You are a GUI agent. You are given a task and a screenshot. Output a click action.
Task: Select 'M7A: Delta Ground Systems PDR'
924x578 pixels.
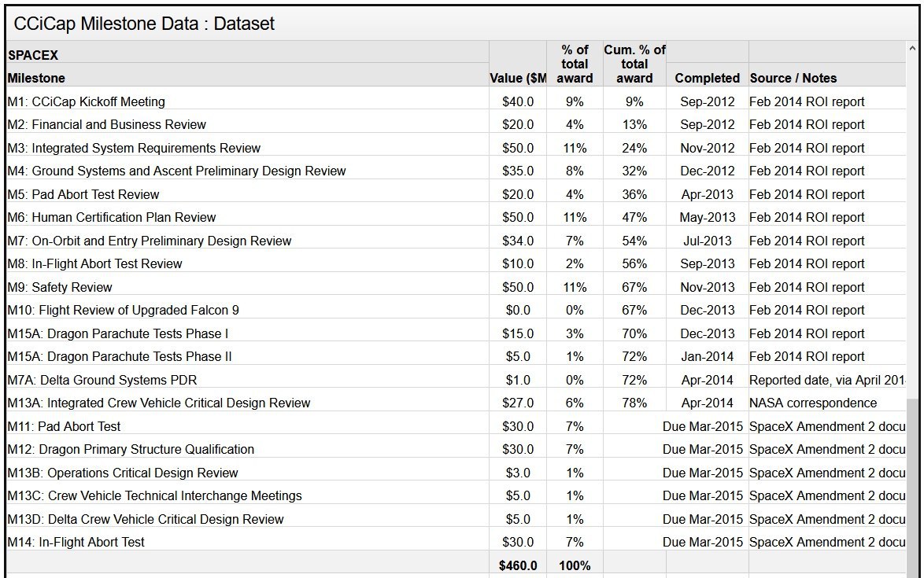102,381
